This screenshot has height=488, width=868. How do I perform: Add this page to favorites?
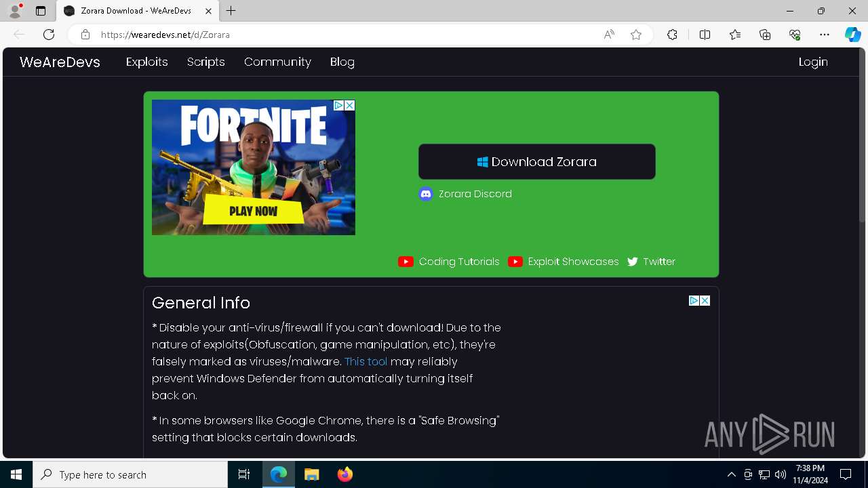coord(636,35)
